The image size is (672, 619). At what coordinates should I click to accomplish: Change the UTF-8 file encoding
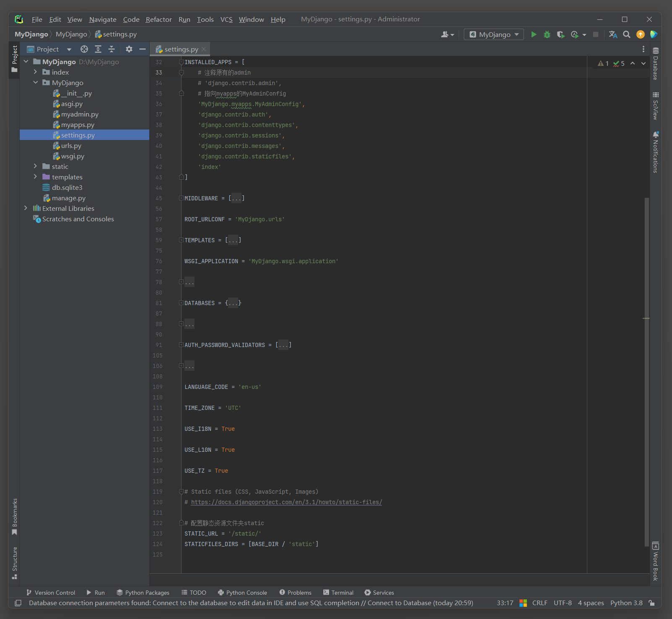click(x=563, y=603)
